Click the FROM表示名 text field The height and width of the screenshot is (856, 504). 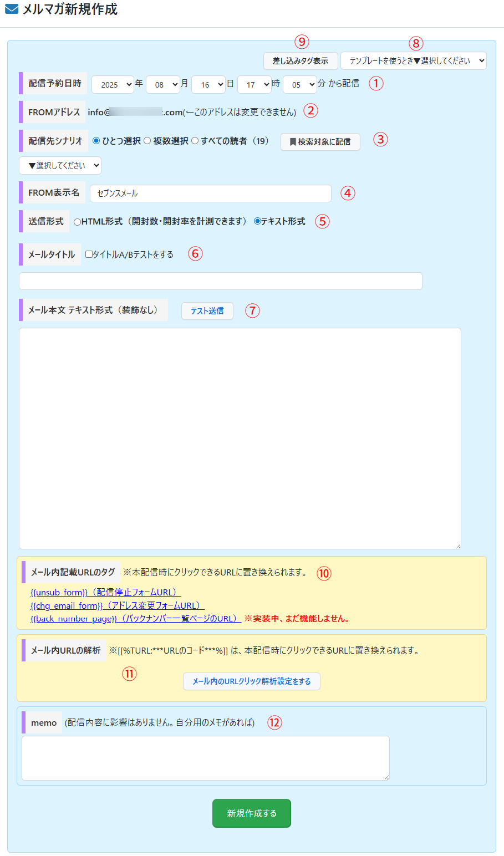(x=210, y=193)
